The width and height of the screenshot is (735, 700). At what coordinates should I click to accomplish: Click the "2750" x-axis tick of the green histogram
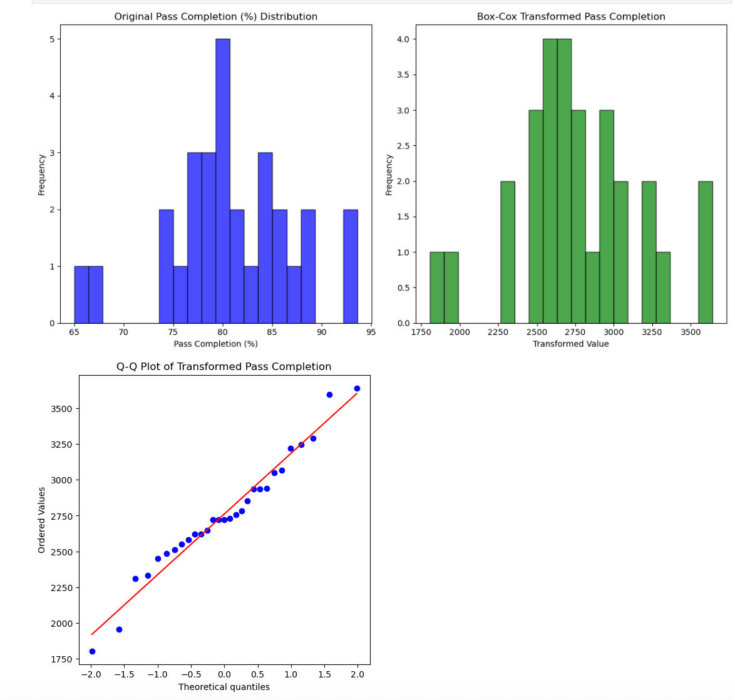tap(575, 332)
